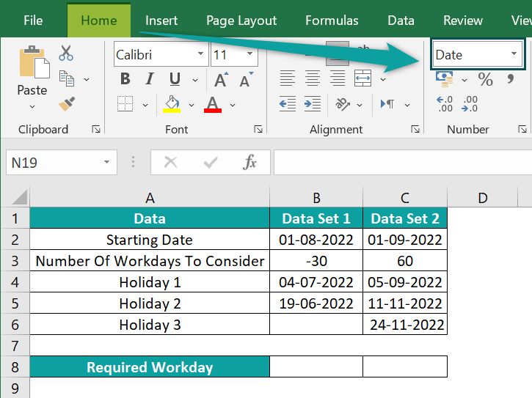Open the font size 11 dropdown
The height and width of the screenshot is (398, 532).
pos(250,54)
